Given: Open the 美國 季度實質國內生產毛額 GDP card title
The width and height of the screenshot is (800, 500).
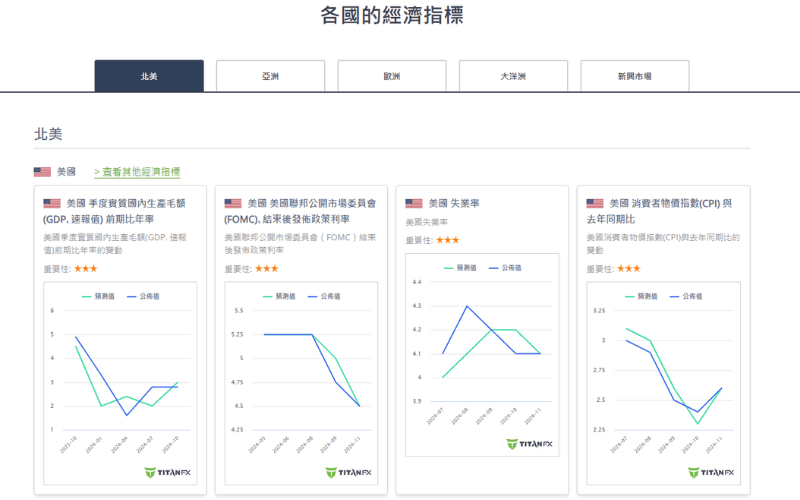Looking at the screenshot, I should coord(114,211).
